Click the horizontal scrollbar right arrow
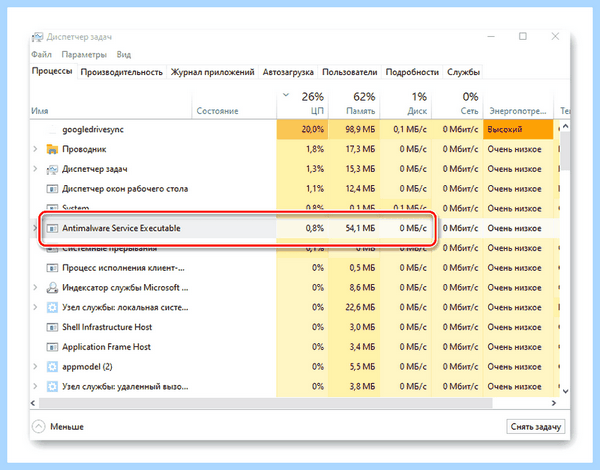This screenshot has width=600, height=470. pos(553,403)
